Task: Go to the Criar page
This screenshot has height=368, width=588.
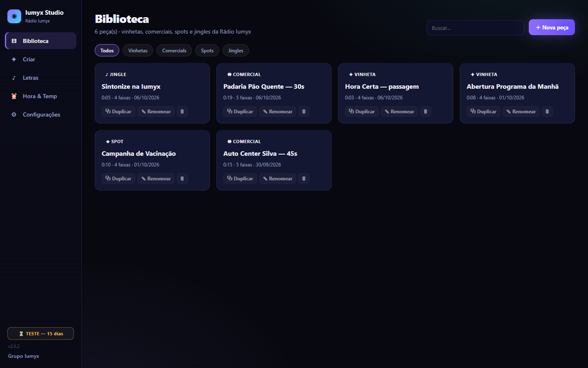Action: click(x=41, y=59)
